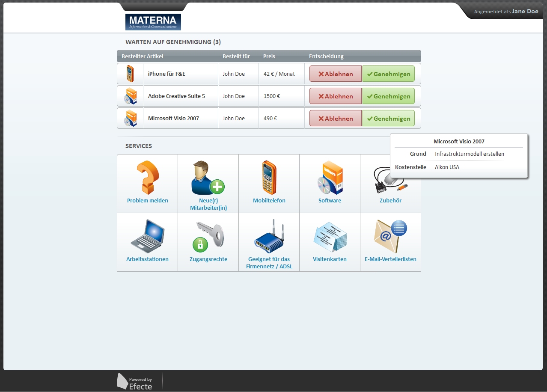Click Ablehnen for Adobe Creative Suite 5
This screenshot has height=392, width=547.
pyautogui.click(x=336, y=96)
